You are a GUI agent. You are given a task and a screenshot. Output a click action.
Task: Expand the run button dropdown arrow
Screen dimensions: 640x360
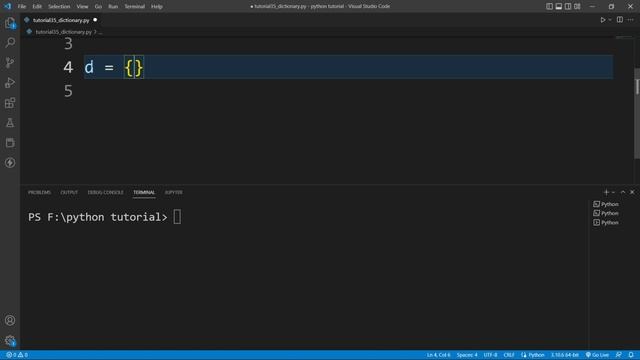[x=610, y=20]
